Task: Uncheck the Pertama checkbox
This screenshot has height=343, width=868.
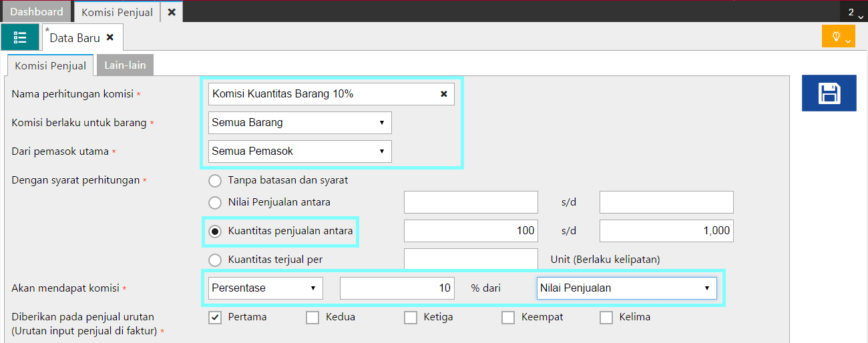Action: pyautogui.click(x=215, y=317)
